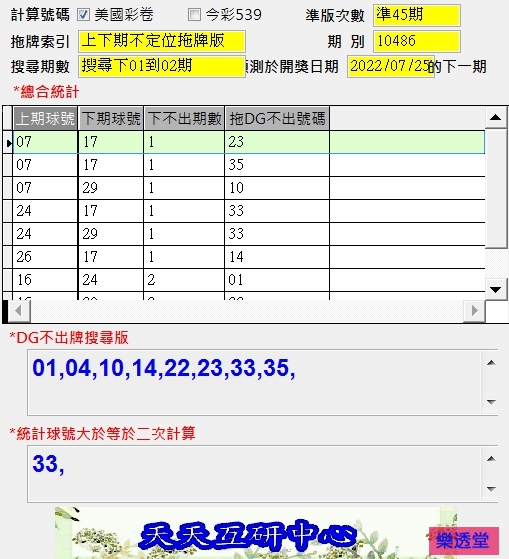
Task: Select cell 01 in 拖DG不出號碼 column
Action: (x=277, y=280)
